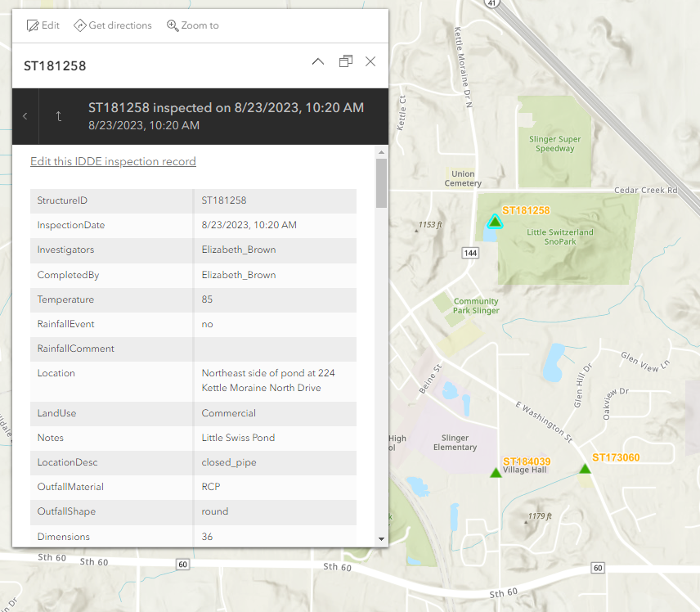Click Union Cemetery map label
This screenshot has width=700, height=612.
(x=463, y=178)
